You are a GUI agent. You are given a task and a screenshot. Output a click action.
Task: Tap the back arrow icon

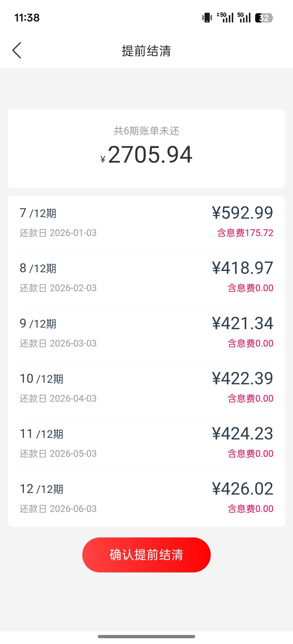[x=17, y=50]
